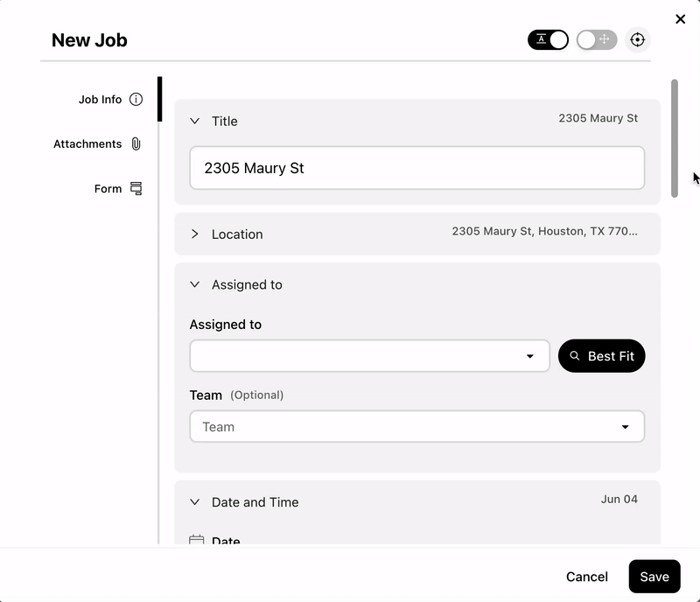Image resolution: width=700 pixels, height=602 pixels.
Task: Expand the Location section chevron
Action: tap(194, 234)
